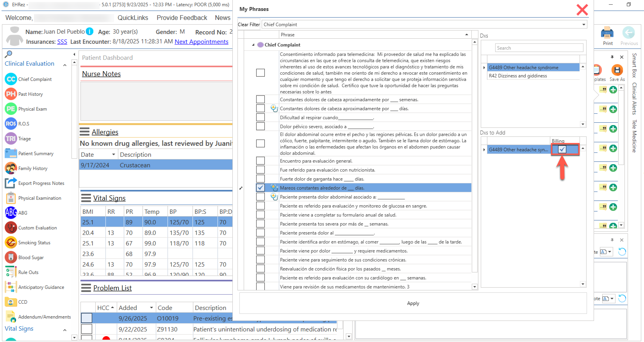
Task: Open the QuickLinks menu
Action: coord(133,18)
